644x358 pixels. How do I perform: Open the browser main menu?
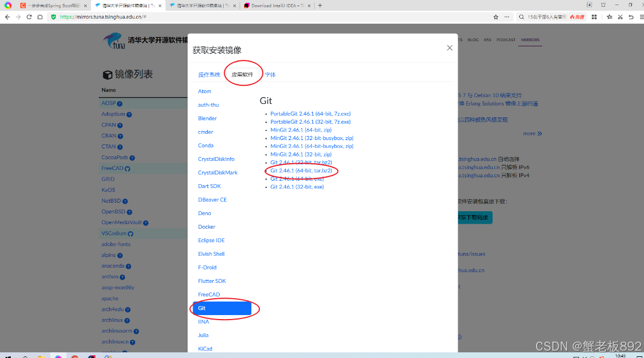[x=641, y=17]
